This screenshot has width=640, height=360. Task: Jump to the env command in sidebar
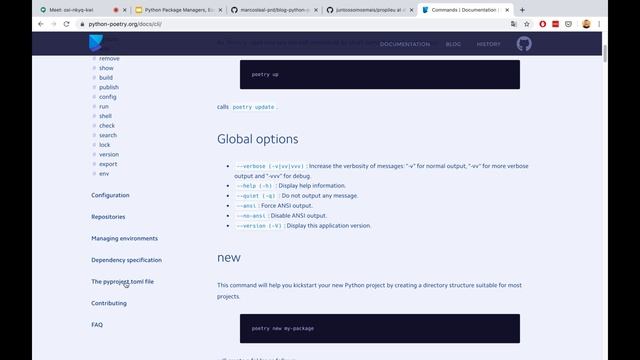pos(104,173)
